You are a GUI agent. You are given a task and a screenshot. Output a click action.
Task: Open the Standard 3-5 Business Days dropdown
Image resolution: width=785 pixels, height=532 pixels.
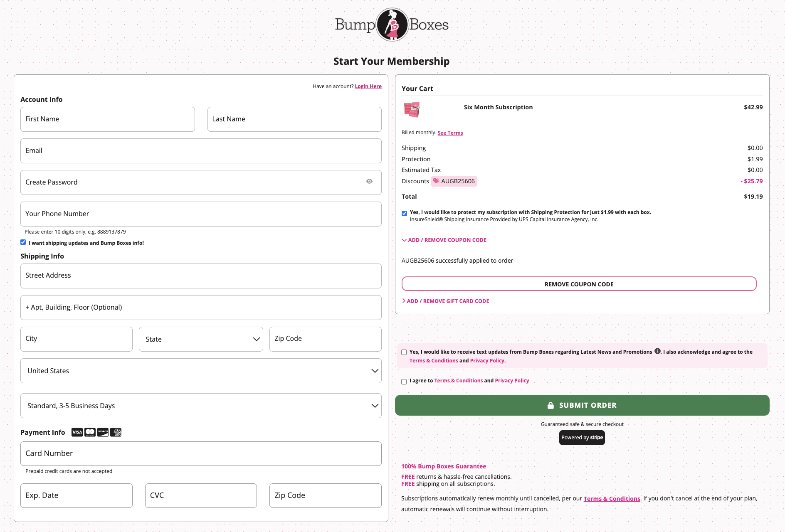point(201,406)
